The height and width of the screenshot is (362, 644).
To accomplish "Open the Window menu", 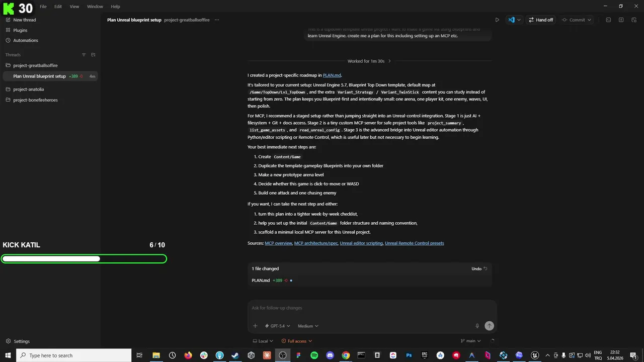I will 95,7.
